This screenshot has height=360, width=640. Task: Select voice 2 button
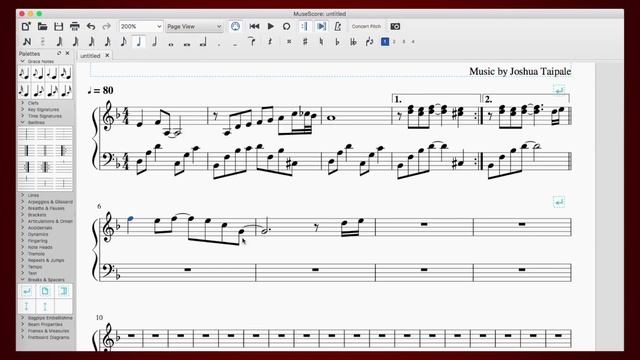[x=394, y=42]
